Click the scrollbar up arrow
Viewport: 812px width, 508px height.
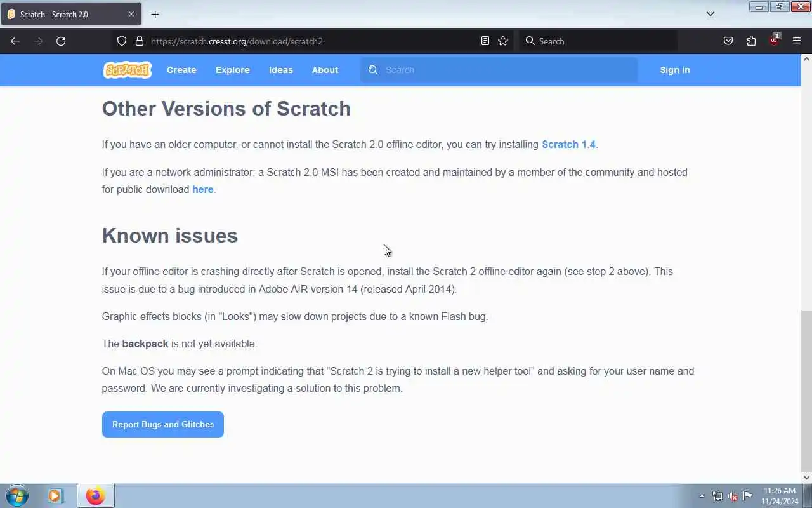(x=806, y=59)
